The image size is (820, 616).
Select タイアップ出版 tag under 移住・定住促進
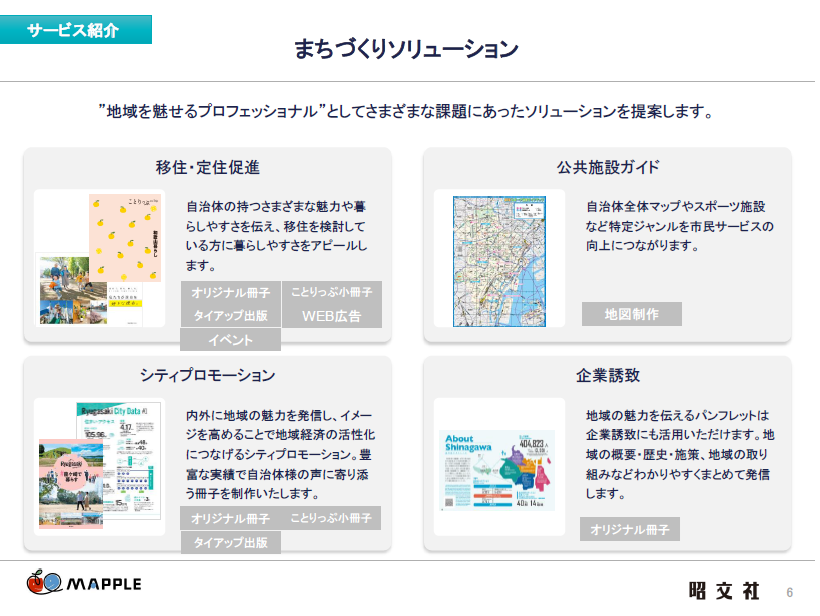[x=230, y=316]
